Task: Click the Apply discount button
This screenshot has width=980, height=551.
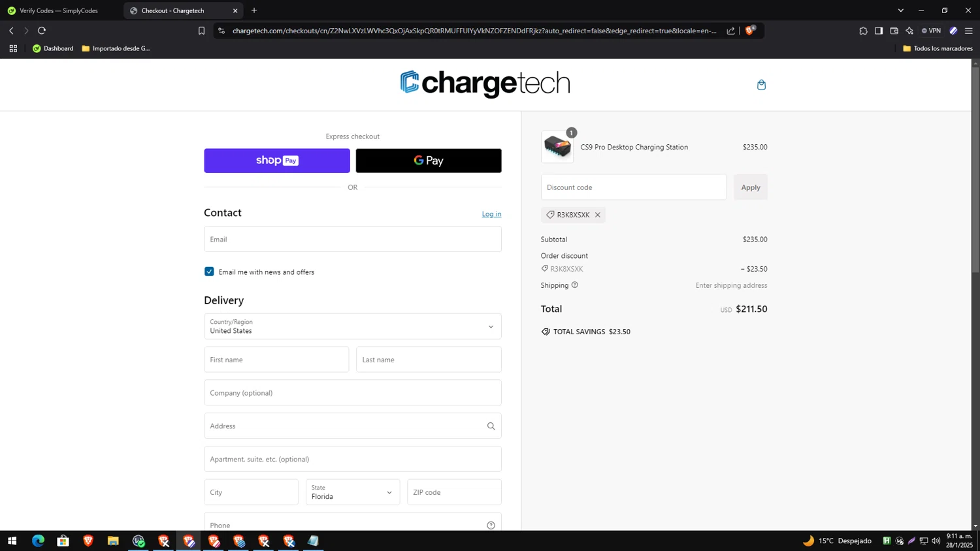Action: tap(751, 187)
